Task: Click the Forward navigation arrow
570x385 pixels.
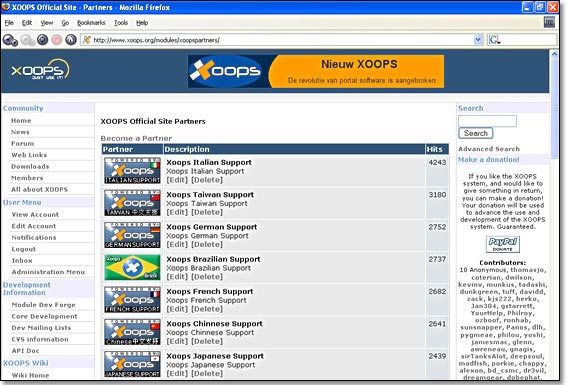Action: click(27, 40)
